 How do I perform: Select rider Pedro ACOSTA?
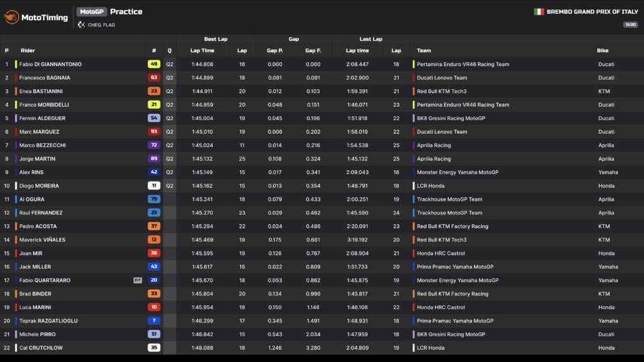[38, 226]
